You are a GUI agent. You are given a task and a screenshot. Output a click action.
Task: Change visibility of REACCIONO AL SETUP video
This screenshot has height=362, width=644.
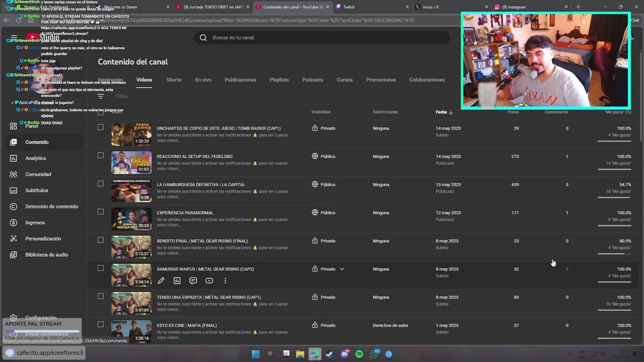coord(324,156)
